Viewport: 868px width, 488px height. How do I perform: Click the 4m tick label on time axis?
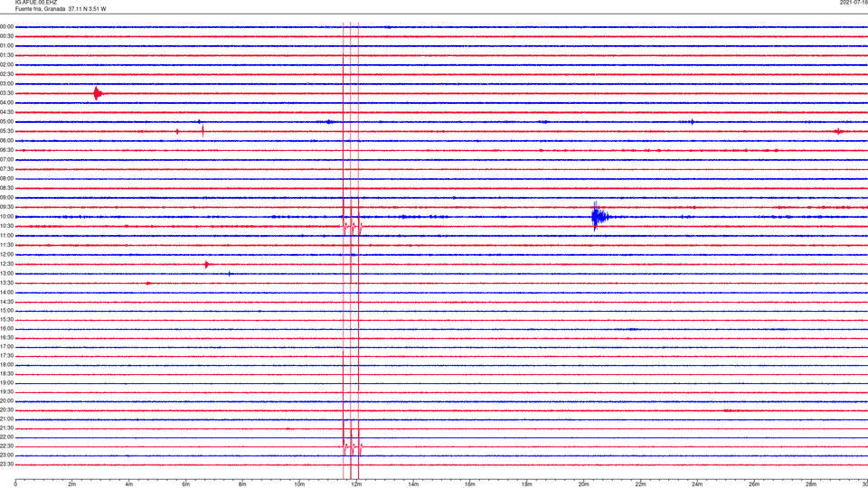[129, 484]
